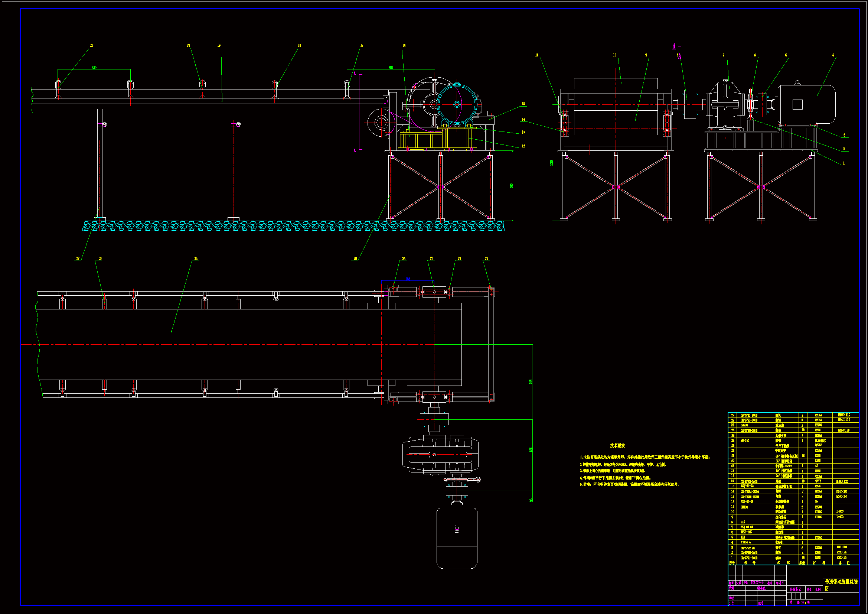Click part callout number 21
868x614 pixels.
click(x=91, y=46)
